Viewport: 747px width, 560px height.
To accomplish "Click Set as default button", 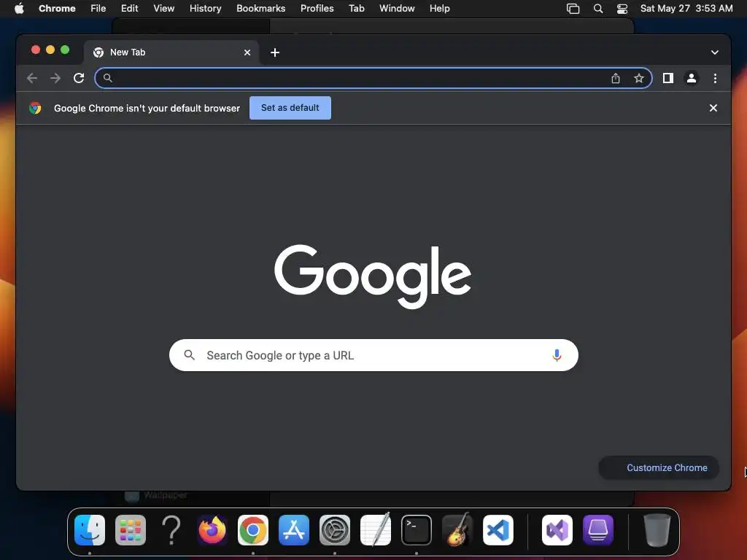I will [x=290, y=108].
